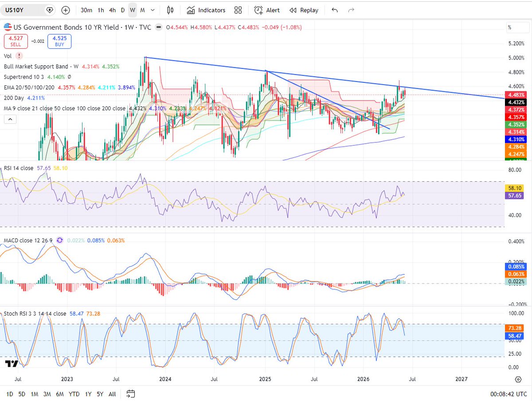Open the go-to-date calendar icon
The height and width of the screenshot is (401, 532).
tap(130, 393)
